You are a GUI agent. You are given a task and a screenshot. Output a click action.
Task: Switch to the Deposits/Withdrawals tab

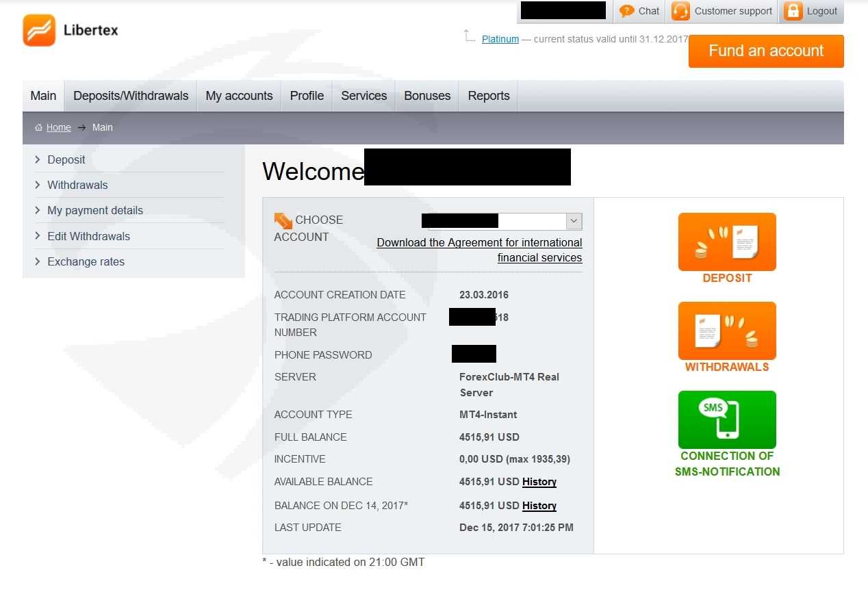pos(131,96)
